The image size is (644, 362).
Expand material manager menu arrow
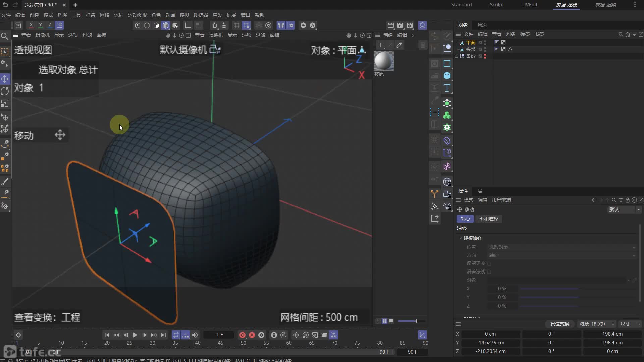[x=413, y=35]
